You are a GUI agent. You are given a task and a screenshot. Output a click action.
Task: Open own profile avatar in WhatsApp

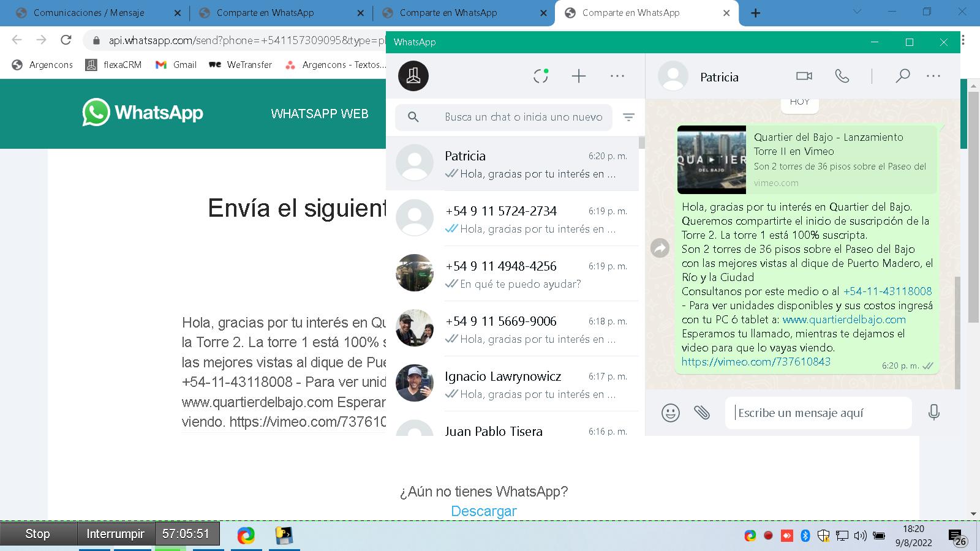[413, 76]
